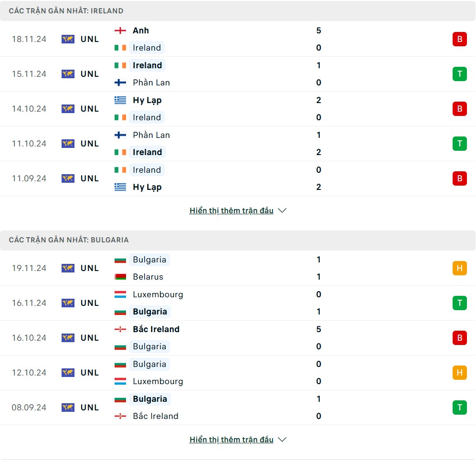Image resolution: width=476 pixels, height=460 pixels.
Task: Expand more Ireland matches with the chevron
Action: [282, 210]
